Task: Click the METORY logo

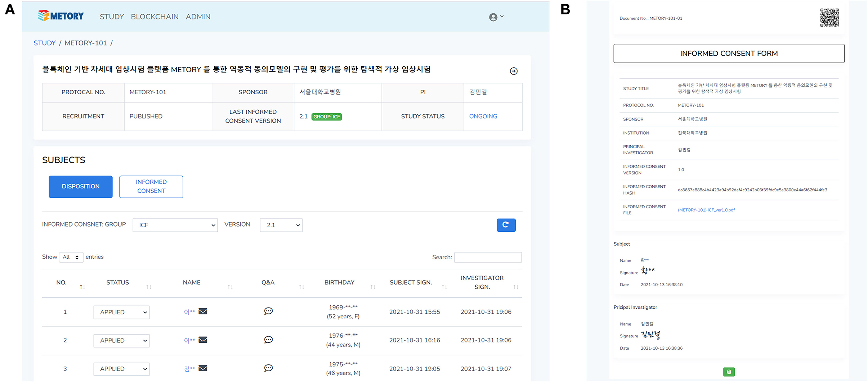Action: (x=61, y=16)
